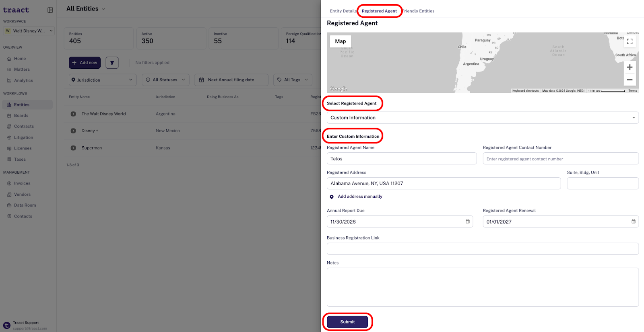Click the Registered Agent Contact Number field
This screenshot has width=644, height=332.
[561, 159]
